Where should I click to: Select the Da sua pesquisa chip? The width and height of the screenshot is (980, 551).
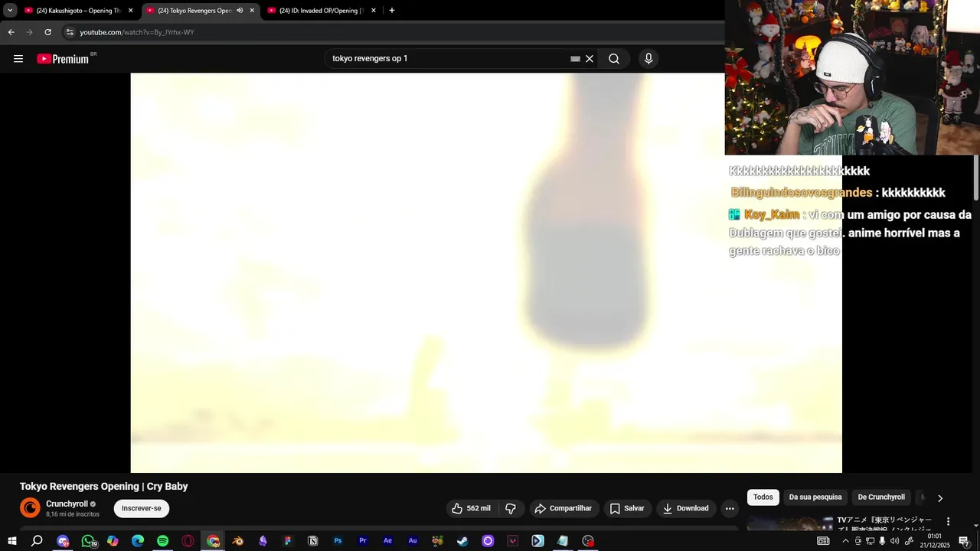tap(815, 497)
